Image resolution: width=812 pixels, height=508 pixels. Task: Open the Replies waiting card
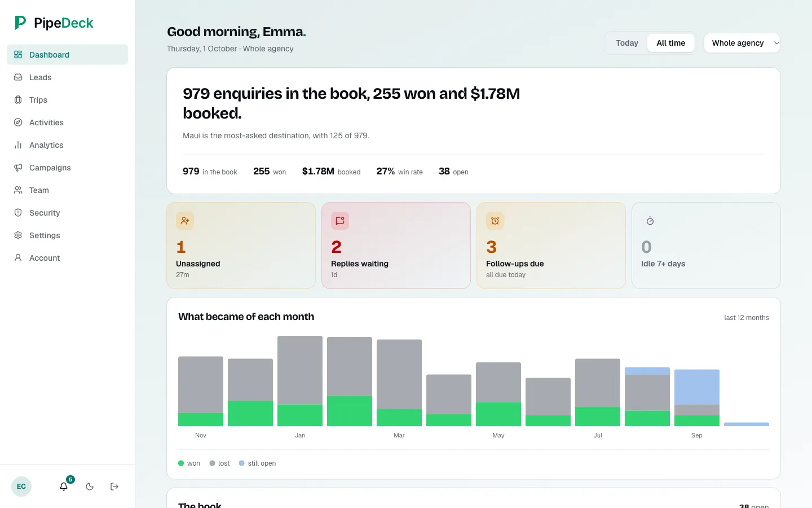point(396,246)
